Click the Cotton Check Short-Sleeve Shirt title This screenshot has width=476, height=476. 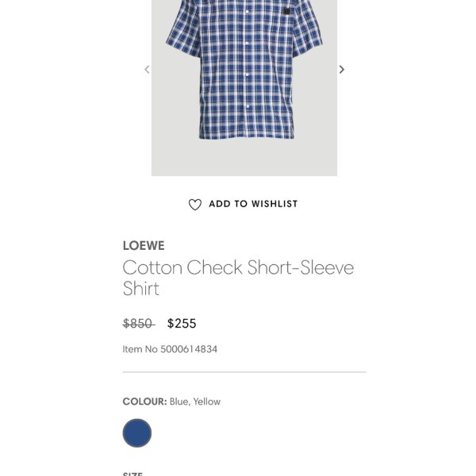(238, 278)
